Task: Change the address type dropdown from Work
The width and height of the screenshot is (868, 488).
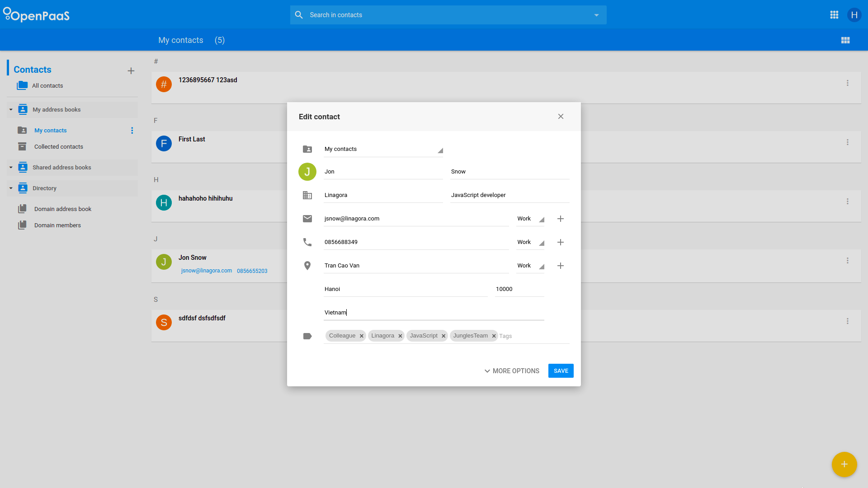Action: point(530,266)
